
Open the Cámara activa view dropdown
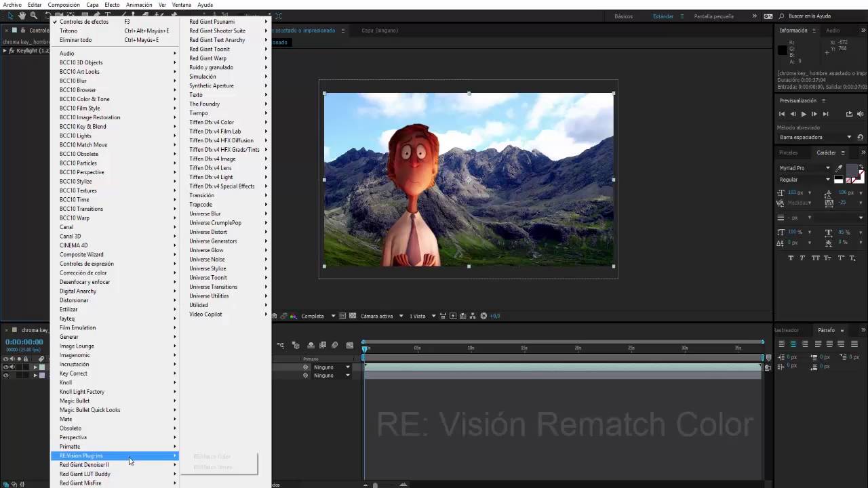[382, 316]
